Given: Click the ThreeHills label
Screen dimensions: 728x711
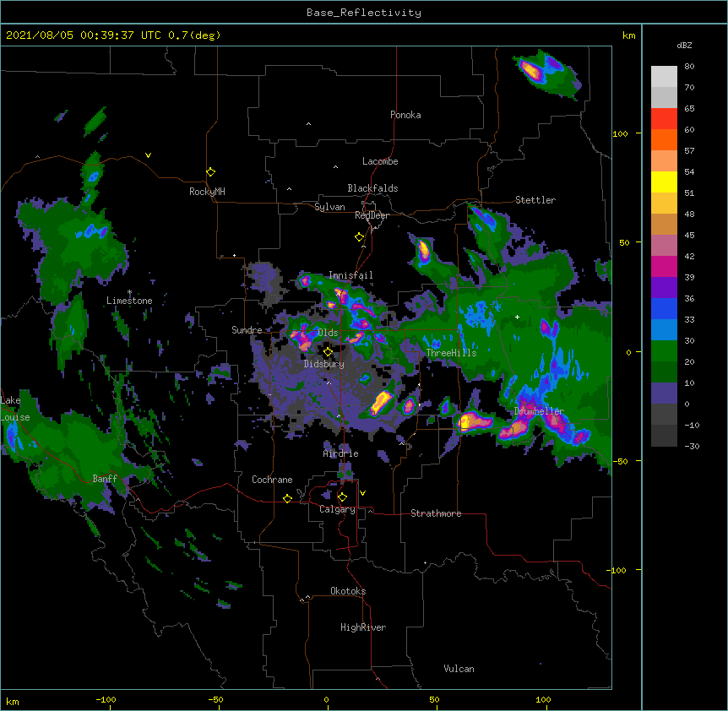Looking at the screenshot, I should tap(451, 353).
